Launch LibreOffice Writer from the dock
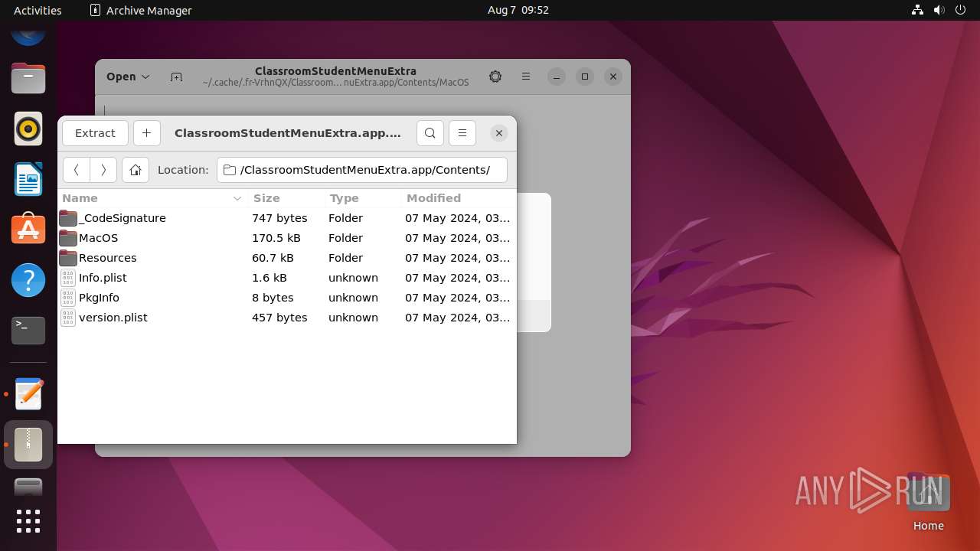This screenshot has height=551, width=980. pyautogui.click(x=28, y=179)
